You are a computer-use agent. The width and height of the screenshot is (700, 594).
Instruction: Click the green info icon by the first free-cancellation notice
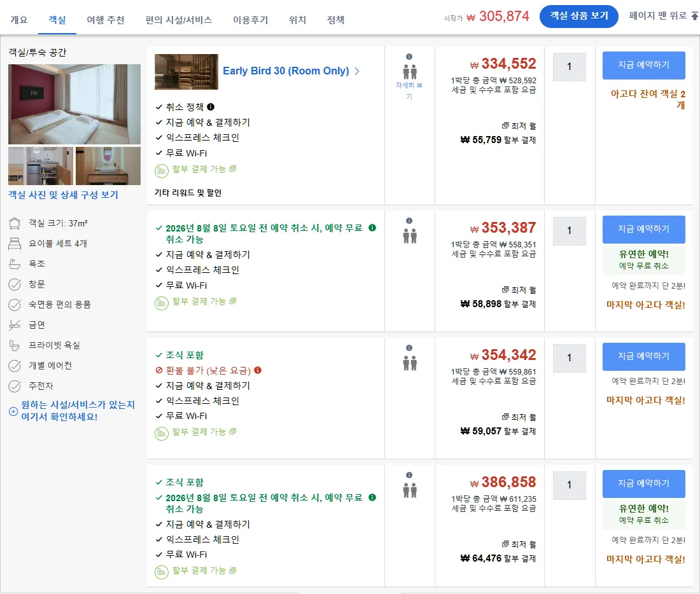pos(372,228)
